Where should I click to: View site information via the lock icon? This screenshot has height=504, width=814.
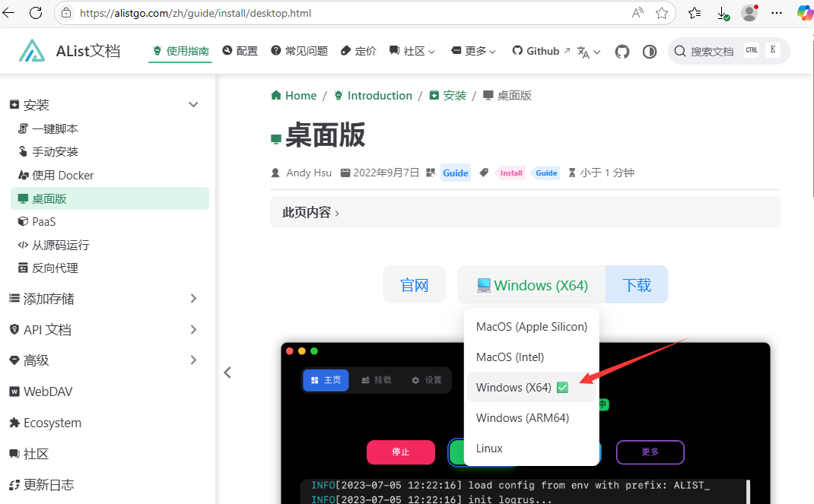pyautogui.click(x=66, y=13)
